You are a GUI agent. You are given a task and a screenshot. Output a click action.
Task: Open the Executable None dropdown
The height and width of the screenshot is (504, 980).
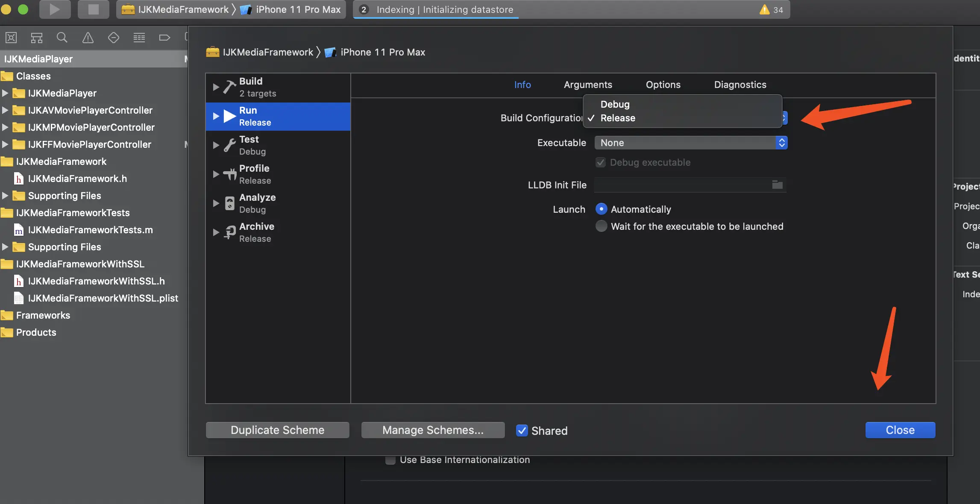[690, 143]
